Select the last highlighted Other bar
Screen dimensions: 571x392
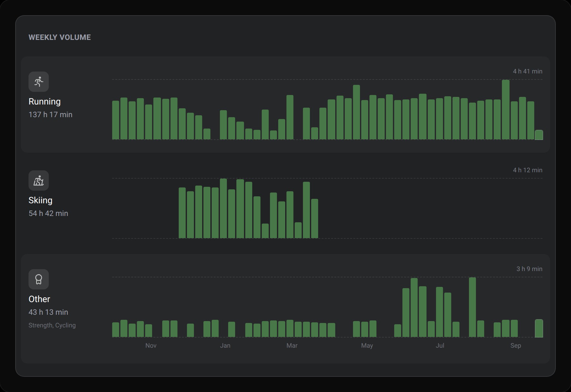pos(539,328)
